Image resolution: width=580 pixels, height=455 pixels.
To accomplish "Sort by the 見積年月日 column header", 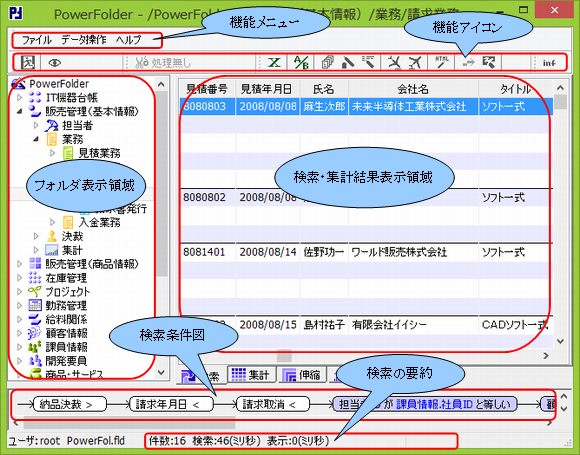I will coord(267,89).
